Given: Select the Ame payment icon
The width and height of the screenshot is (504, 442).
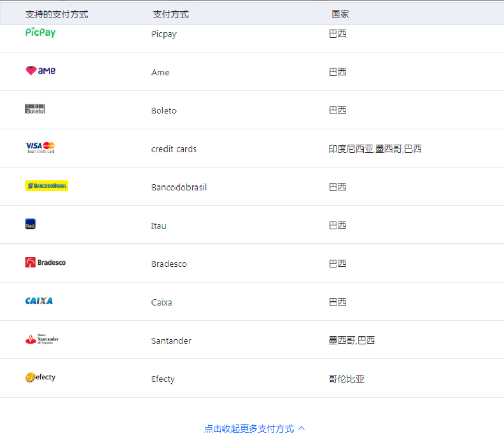Looking at the screenshot, I should (41, 72).
